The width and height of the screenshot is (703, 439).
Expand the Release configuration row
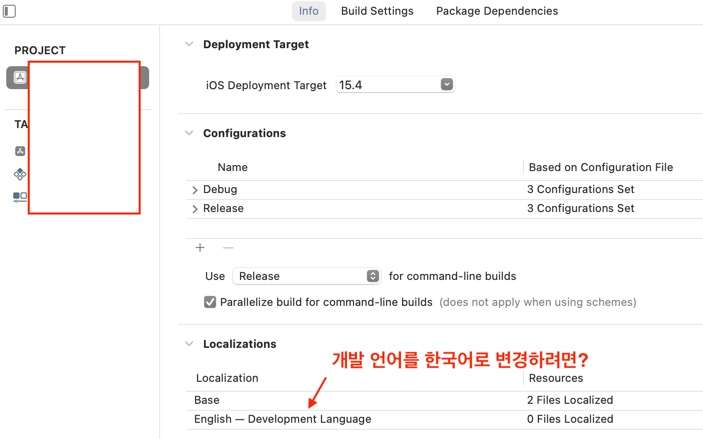(x=195, y=209)
